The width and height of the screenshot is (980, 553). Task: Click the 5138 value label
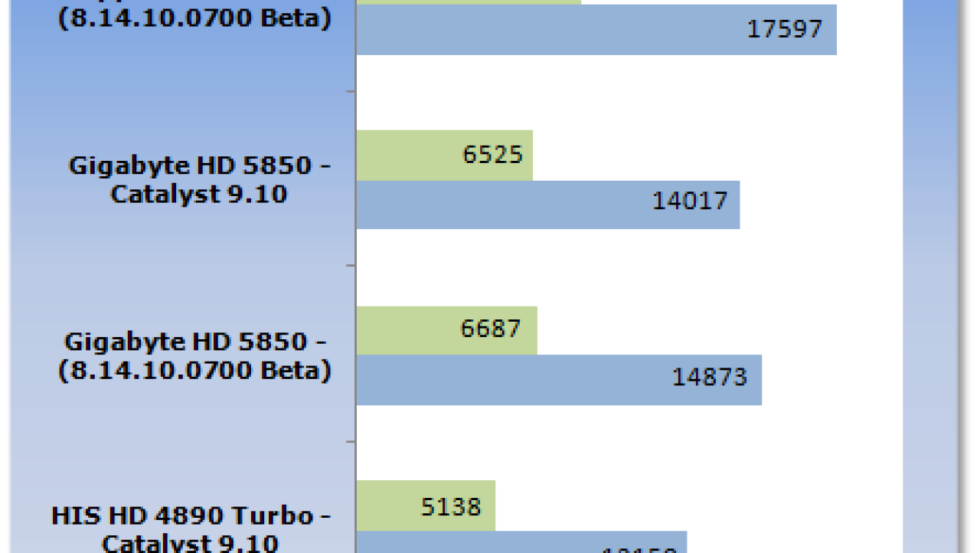click(451, 506)
